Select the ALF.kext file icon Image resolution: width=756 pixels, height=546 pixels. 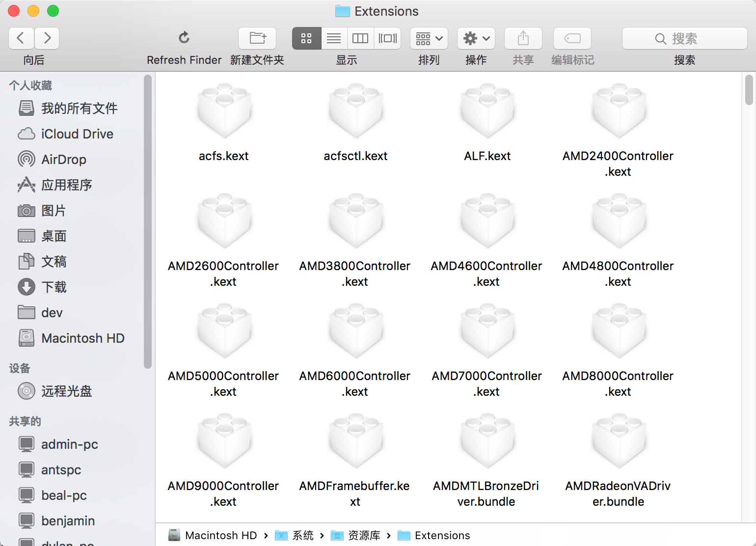(487, 110)
